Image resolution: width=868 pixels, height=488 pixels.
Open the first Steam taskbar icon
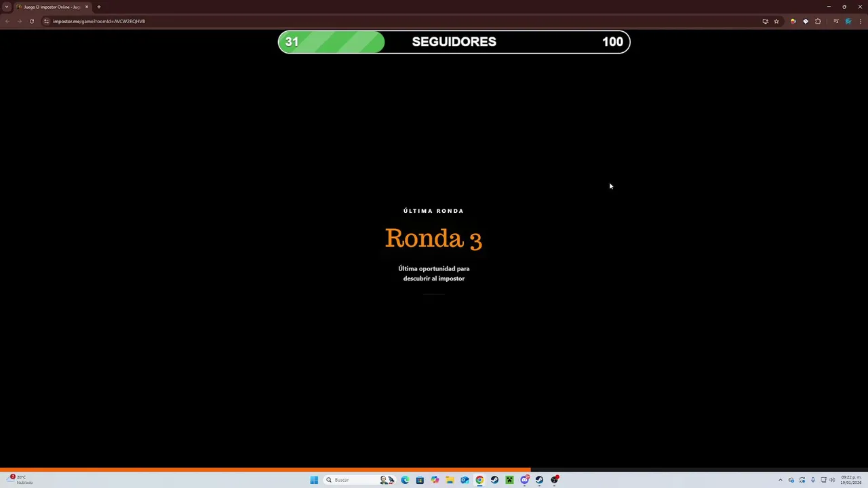point(494,480)
